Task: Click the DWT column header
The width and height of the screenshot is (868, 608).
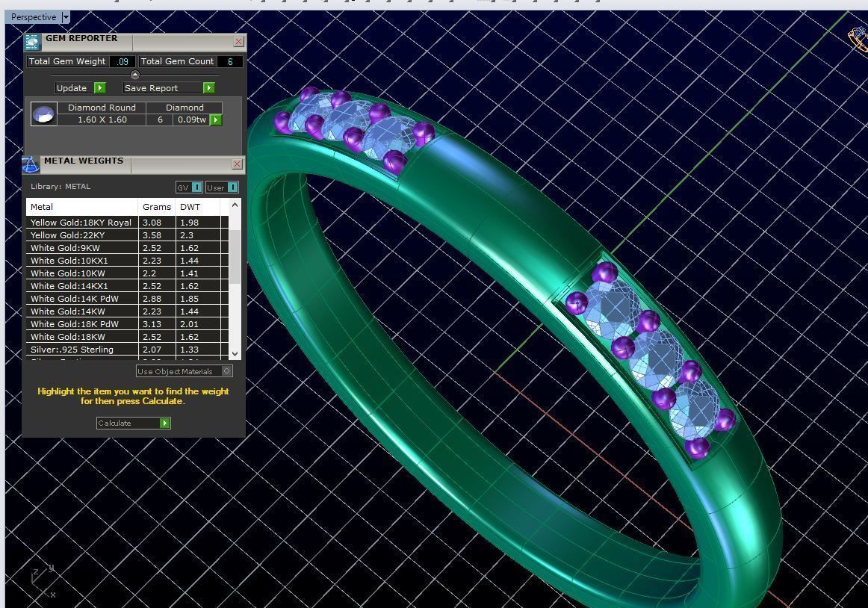Action: pos(198,207)
